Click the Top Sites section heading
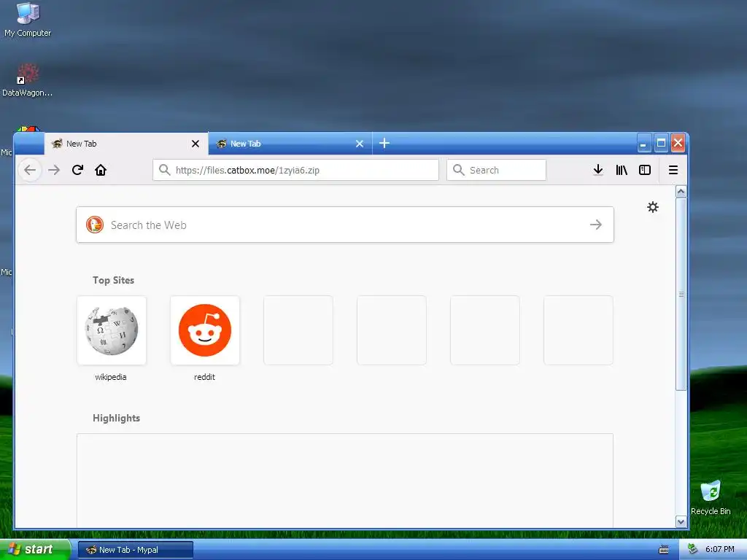This screenshot has height=560, width=747. (113, 280)
